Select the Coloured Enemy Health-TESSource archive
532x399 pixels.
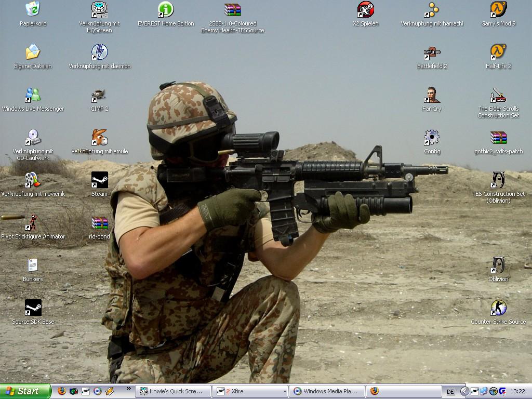(x=232, y=9)
